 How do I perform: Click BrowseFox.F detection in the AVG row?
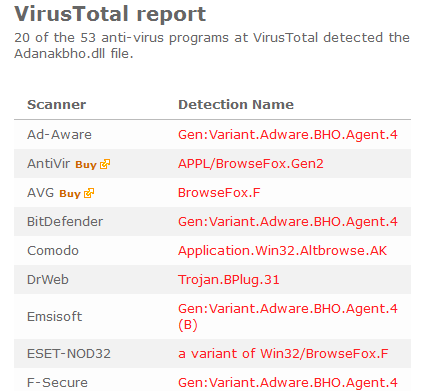click(x=219, y=193)
